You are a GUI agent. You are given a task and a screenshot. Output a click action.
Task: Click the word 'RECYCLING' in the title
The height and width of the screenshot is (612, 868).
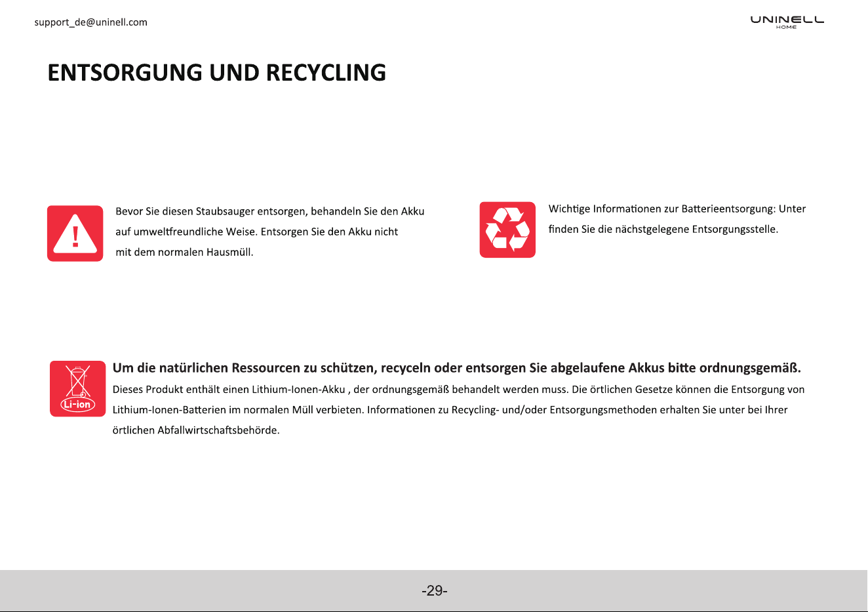(x=326, y=72)
